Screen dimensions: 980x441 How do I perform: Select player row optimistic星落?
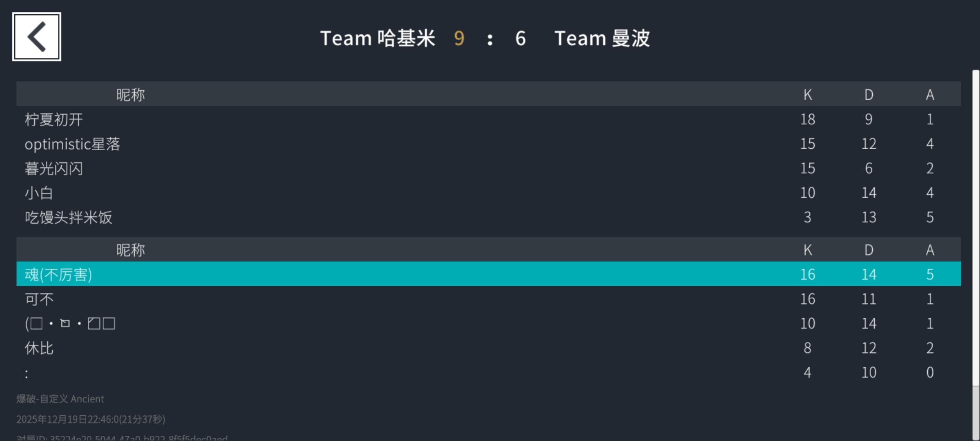[x=73, y=144]
